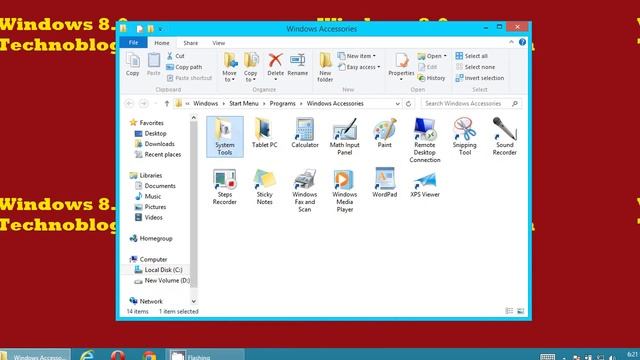Launch the Calculator shortcut

(x=304, y=133)
